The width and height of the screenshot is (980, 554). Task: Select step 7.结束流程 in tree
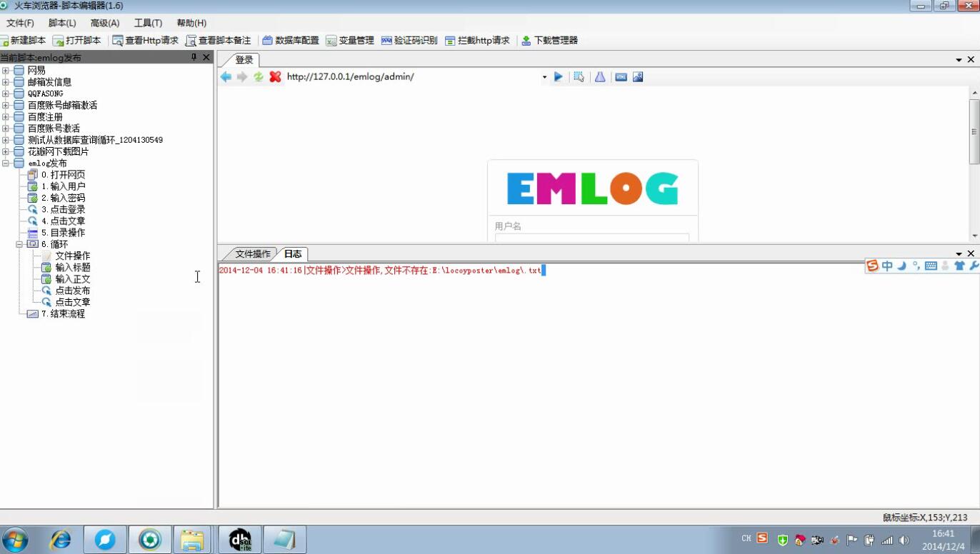pyautogui.click(x=63, y=313)
